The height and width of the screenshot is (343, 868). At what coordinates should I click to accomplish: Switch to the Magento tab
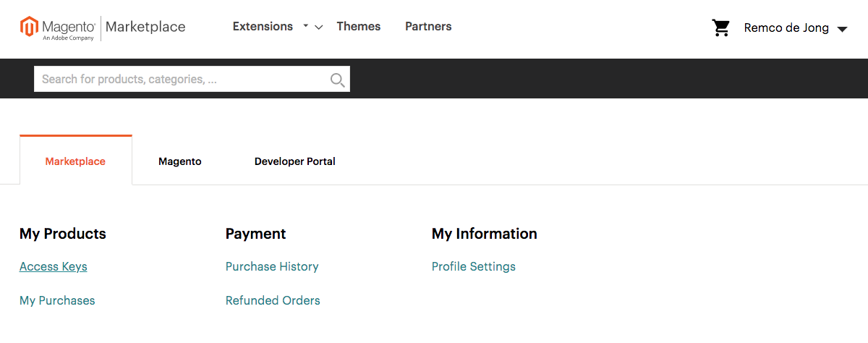coord(180,161)
